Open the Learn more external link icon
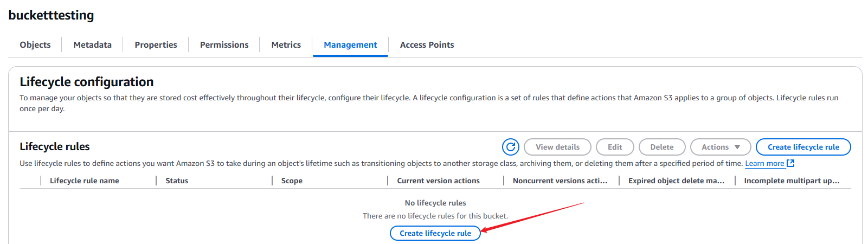 click(790, 163)
